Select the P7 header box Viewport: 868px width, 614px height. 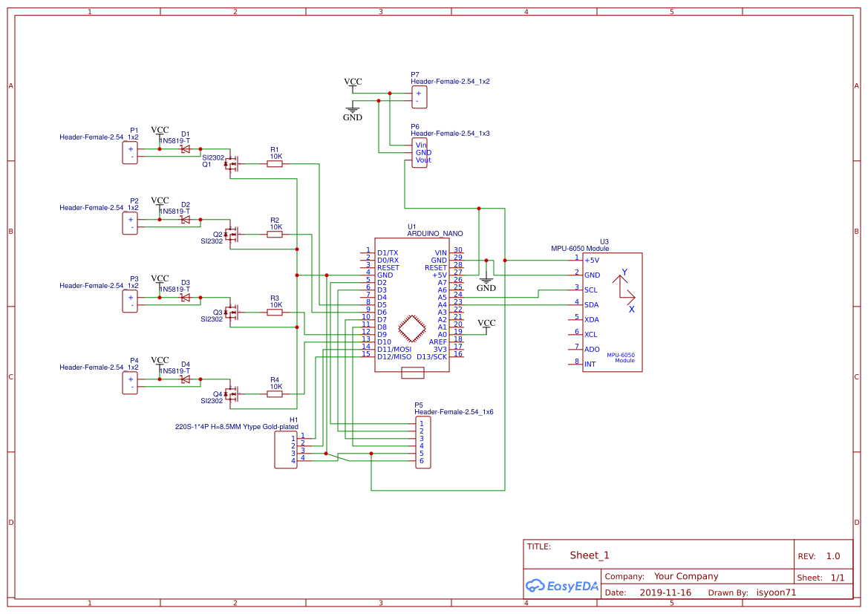pyautogui.click(x=419, y=97)
